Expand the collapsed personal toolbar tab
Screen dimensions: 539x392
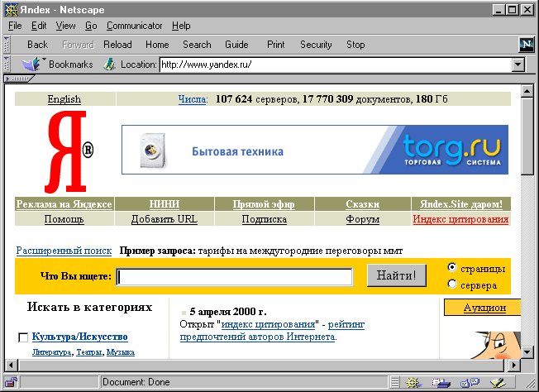coord(18,79)
